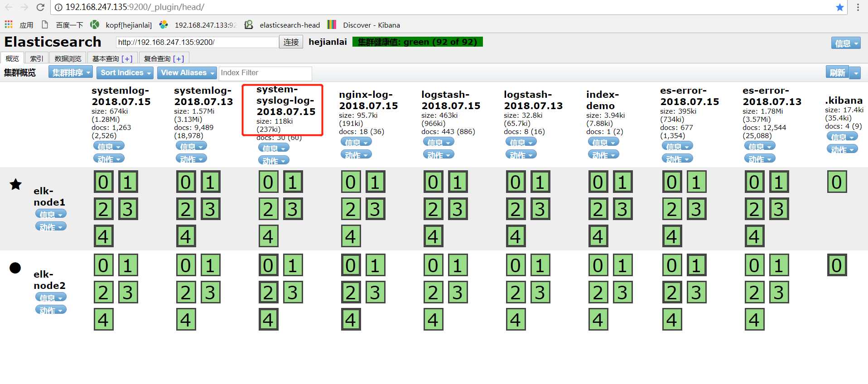The height and width of the screenshot is (384, 868).
Task: Switch to the 数据浏览 browser tab
Action: pyautogui.click(x=68, y=58)
